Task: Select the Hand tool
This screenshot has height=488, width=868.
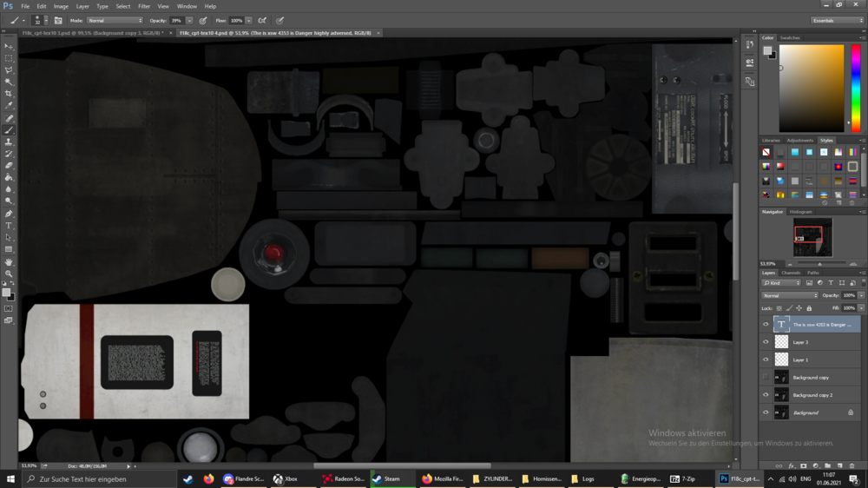Action: coord(9,262)
